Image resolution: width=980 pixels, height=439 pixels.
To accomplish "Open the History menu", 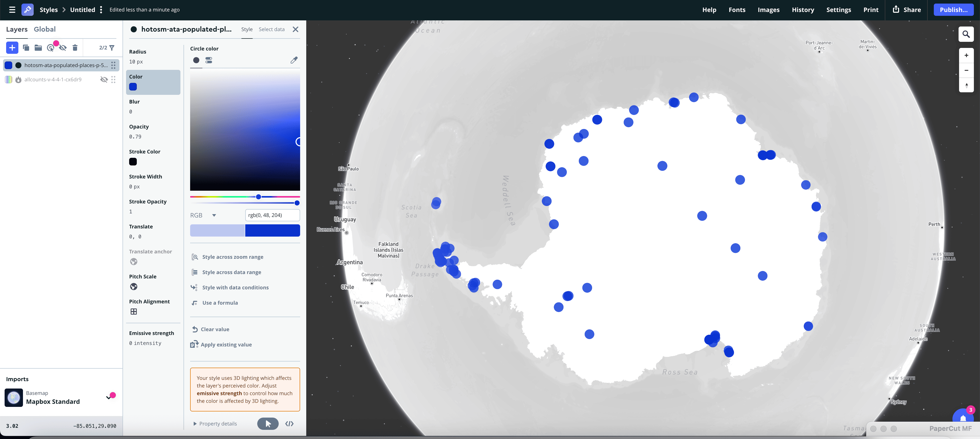I will tap(803, 9).
